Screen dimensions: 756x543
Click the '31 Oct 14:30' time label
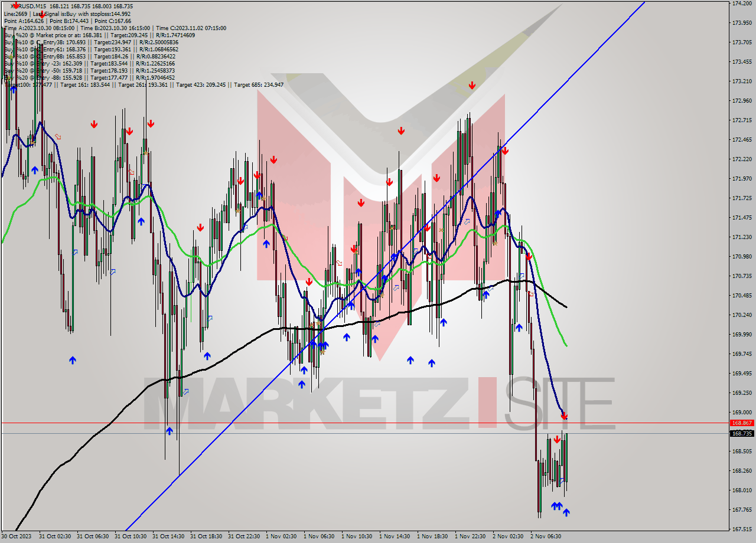[169, 537]
